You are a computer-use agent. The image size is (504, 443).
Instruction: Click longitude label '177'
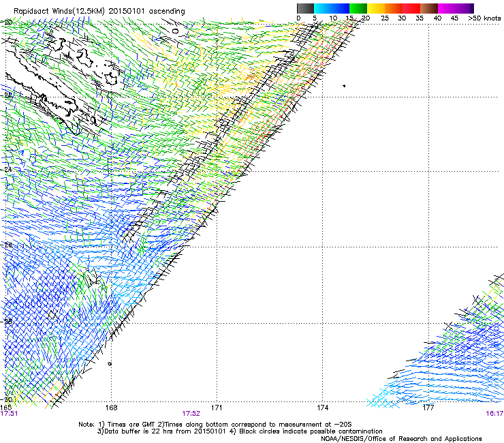click(428, 408)
